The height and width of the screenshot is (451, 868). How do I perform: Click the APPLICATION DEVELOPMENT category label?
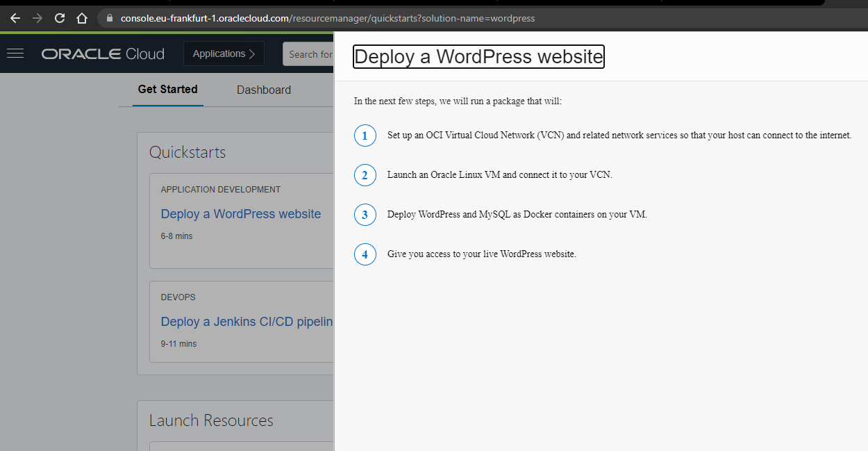pos(221,189)
